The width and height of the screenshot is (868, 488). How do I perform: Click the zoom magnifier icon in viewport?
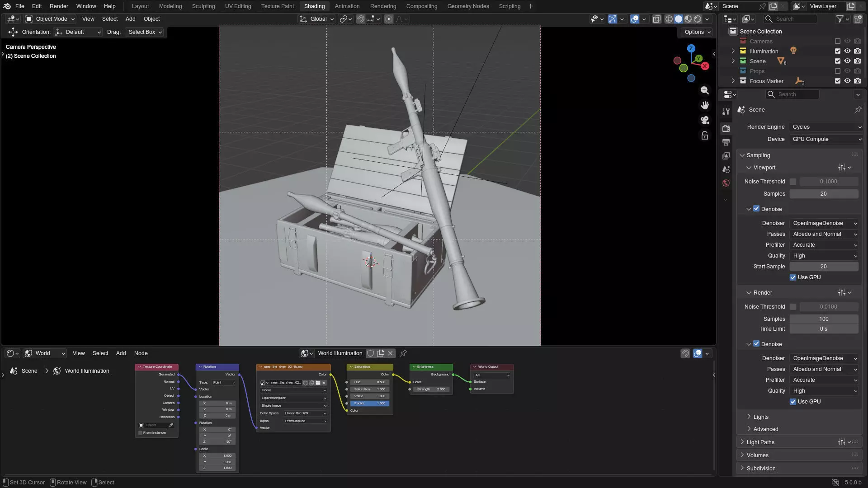tap(705, 90)
